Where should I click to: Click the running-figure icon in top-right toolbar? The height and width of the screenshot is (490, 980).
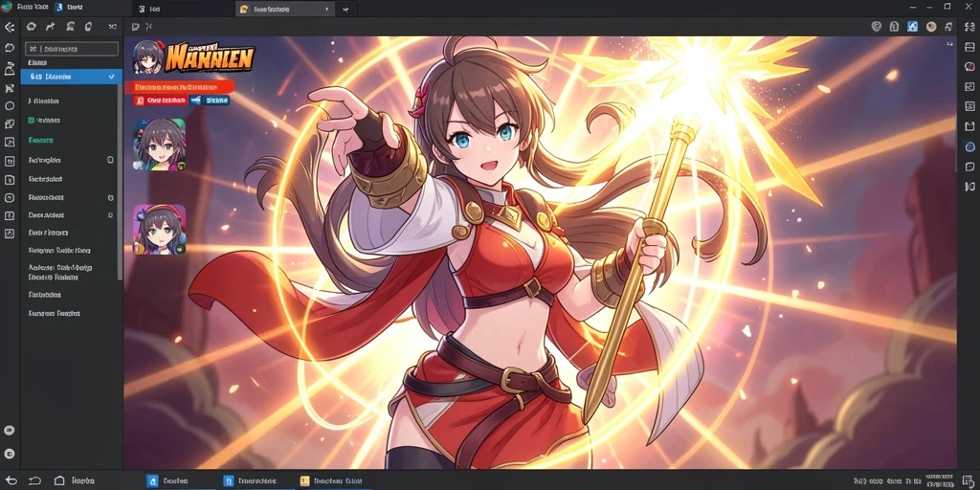[950, 26]
